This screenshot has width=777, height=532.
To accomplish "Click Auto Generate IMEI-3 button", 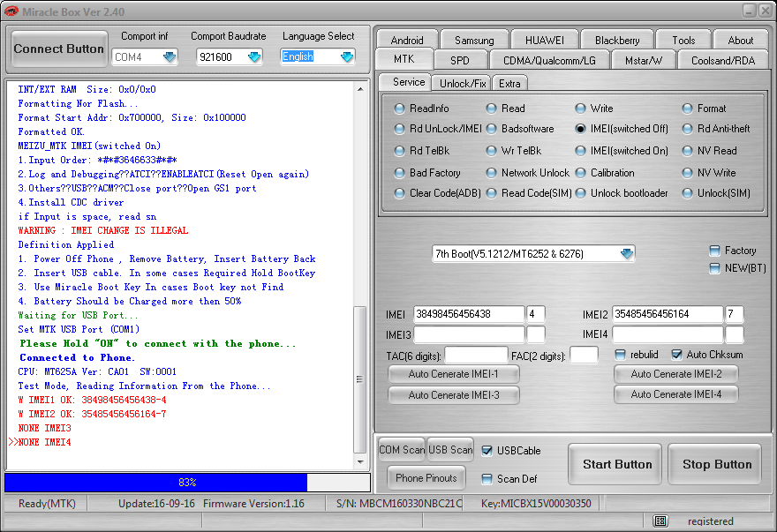I will tap(454, 394).
